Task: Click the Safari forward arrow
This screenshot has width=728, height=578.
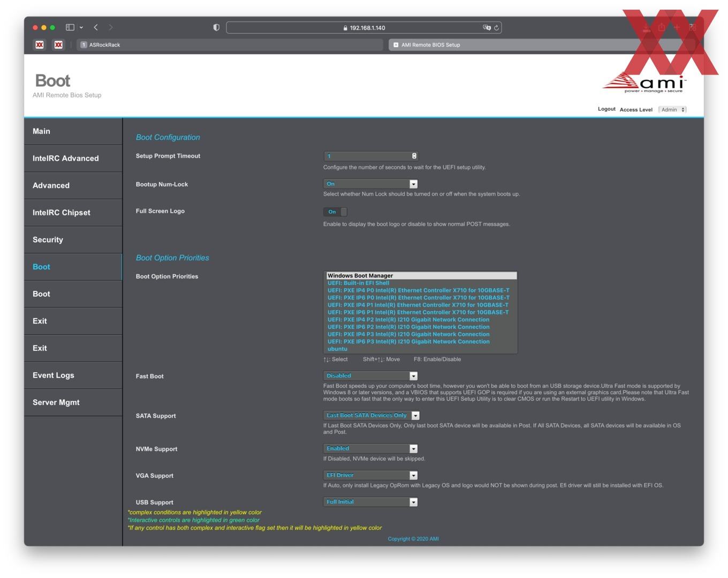Action: click(x=110, y=27)
